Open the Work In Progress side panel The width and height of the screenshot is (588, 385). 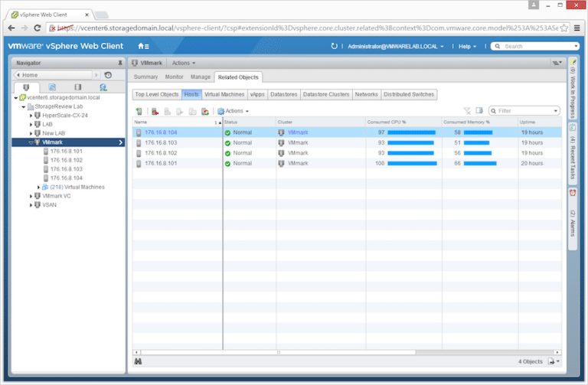coord(573,89)
